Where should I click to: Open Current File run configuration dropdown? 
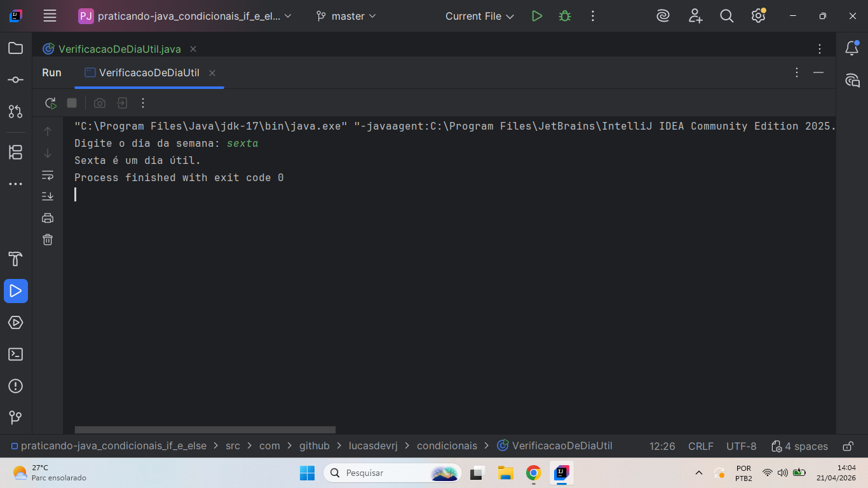(480, 16)
